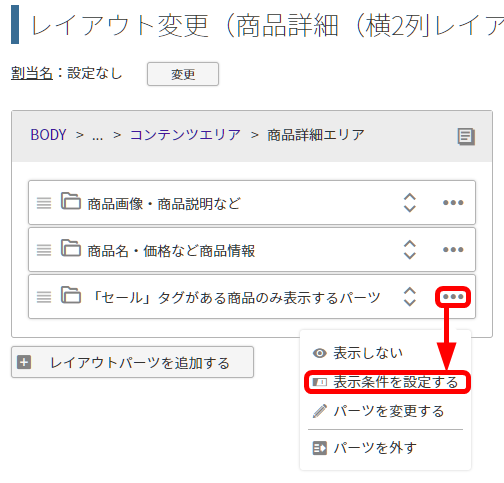Click the drag handle of 商品画像・商品説明など
This screenshot has width=504, height=483.
click(44, 203)
